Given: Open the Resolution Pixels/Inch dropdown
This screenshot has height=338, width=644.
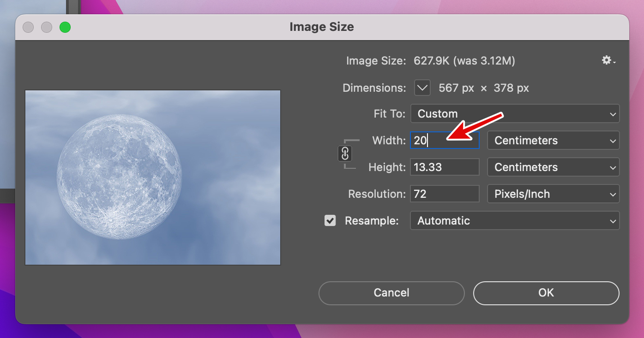Looking at the screenshot, I should (x=553, y=194).
